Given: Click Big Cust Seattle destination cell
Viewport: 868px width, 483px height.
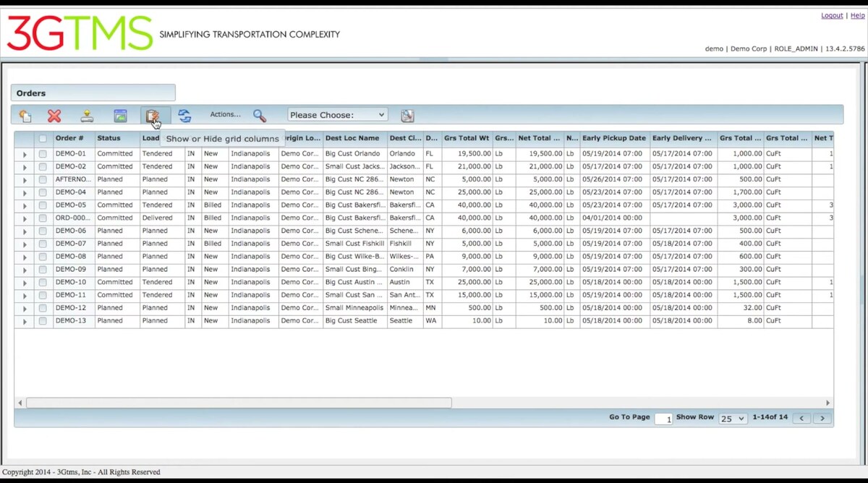Looking at the screenshot, I should [x=354, y=320].
